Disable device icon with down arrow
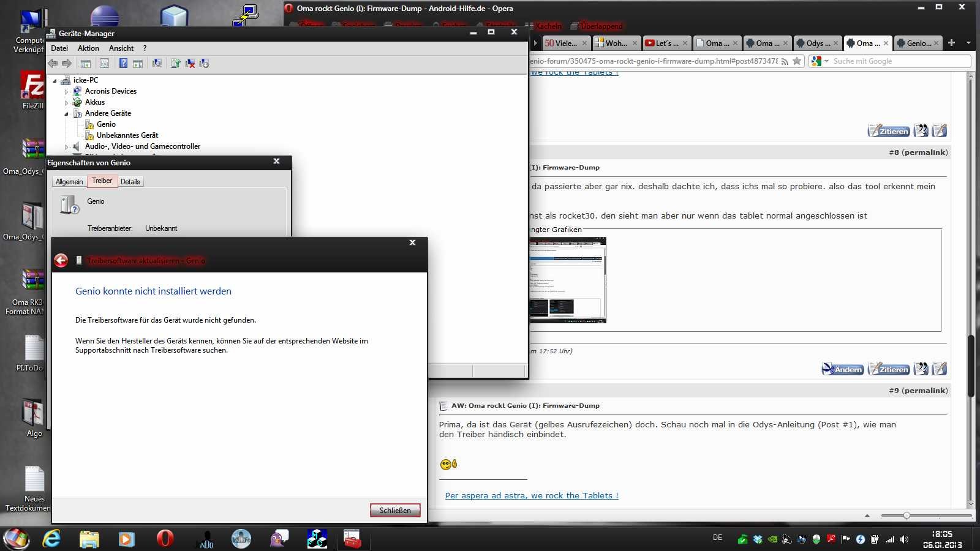Viewport: 980px width, 551px height. [204, 63]
